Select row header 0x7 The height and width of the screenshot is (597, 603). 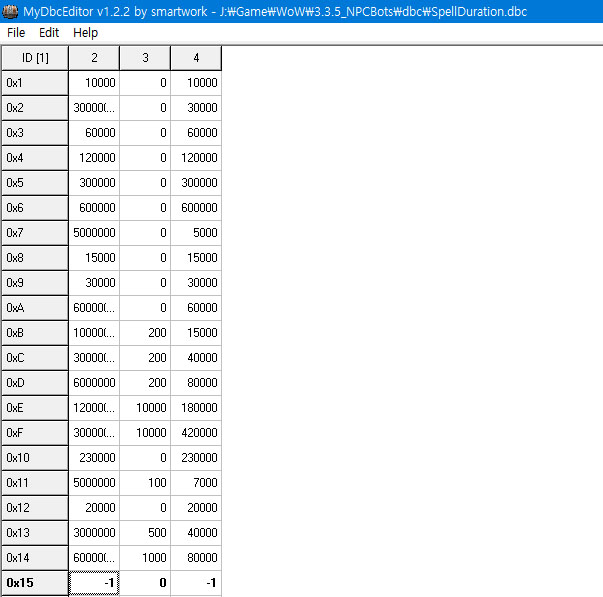click(x=35, y=233)
